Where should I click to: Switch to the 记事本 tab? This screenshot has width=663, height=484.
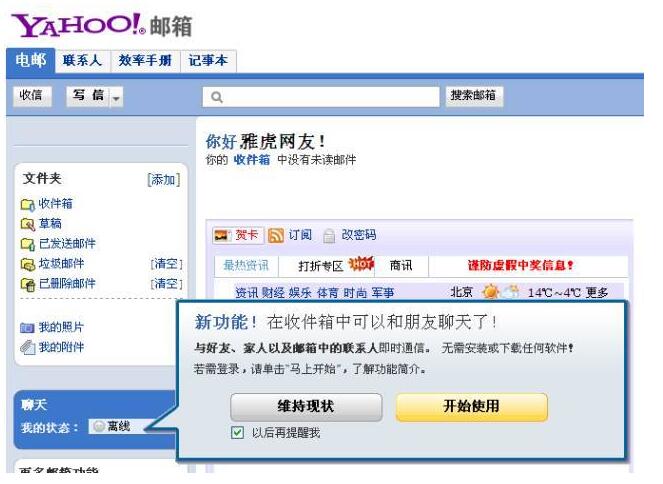pos(209,61)
